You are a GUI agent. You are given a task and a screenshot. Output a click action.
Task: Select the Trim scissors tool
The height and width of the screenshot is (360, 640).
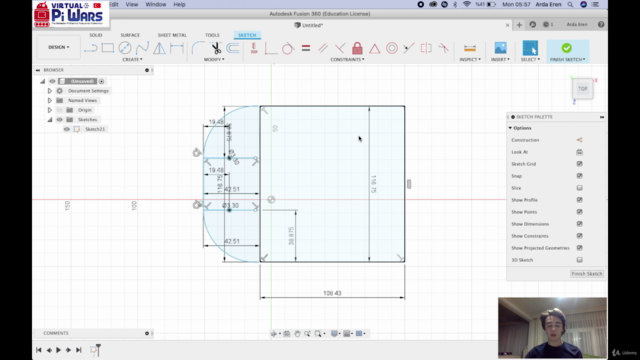click(216, 48)
